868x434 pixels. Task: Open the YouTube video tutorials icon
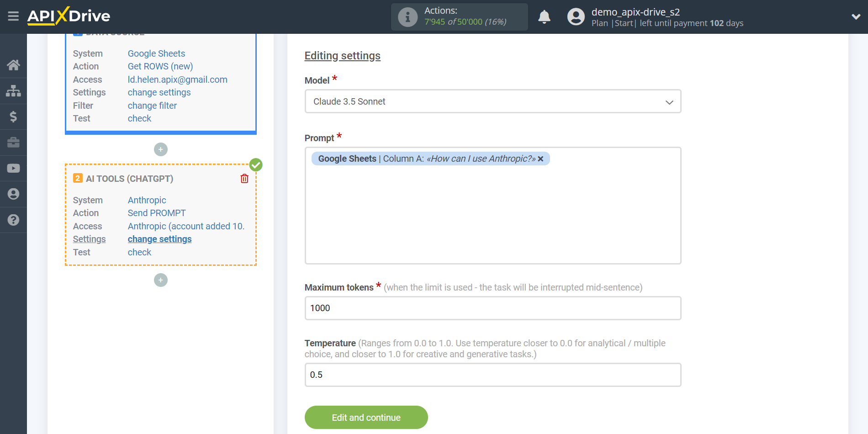tap(13, 168)
